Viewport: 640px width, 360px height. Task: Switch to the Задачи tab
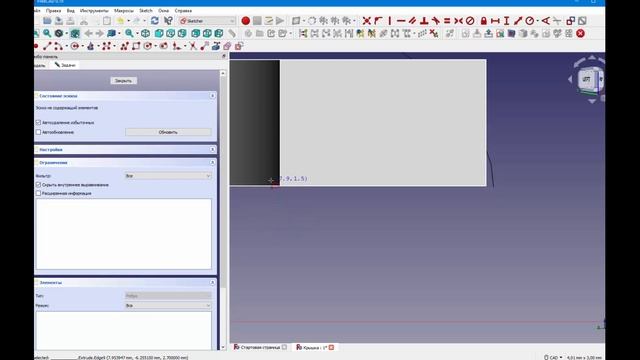(65, 65)
